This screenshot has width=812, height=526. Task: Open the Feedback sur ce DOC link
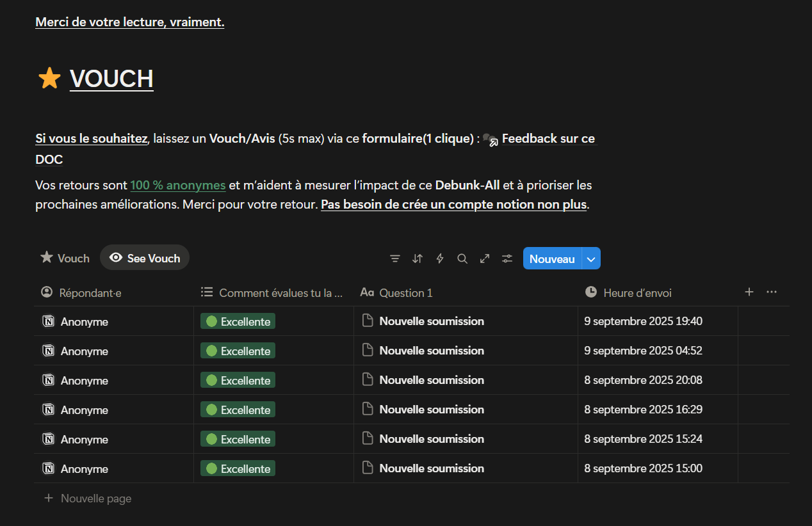tap(548, 139)
